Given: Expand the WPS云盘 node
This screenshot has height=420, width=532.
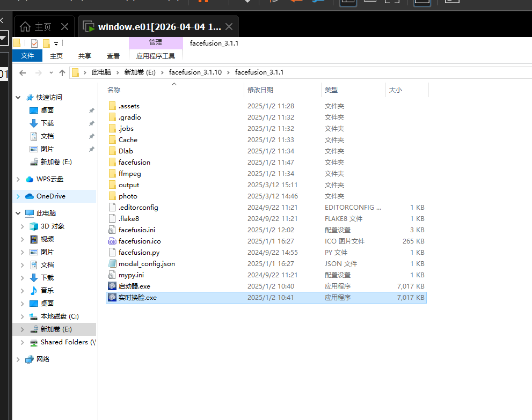Looking at the screenshot, I should 18,179.
